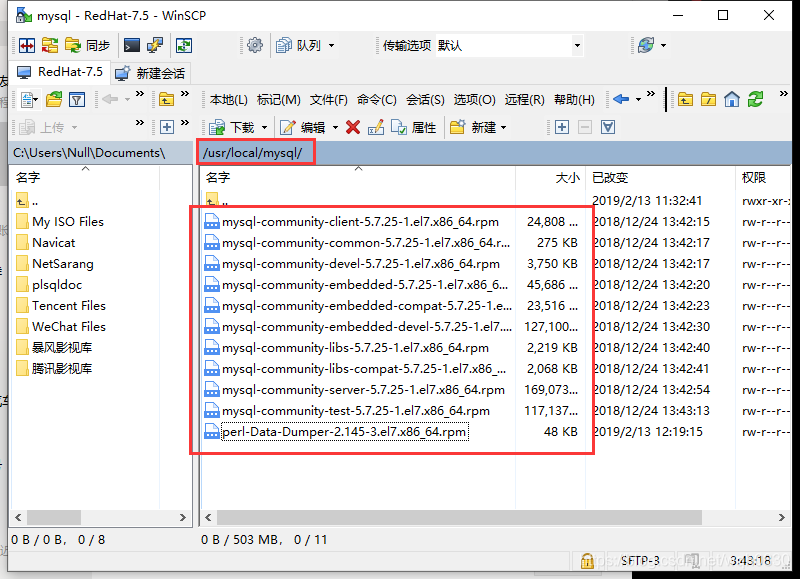
Task: Switch to the RedHat-7.5 session tab
Action: 59,72
